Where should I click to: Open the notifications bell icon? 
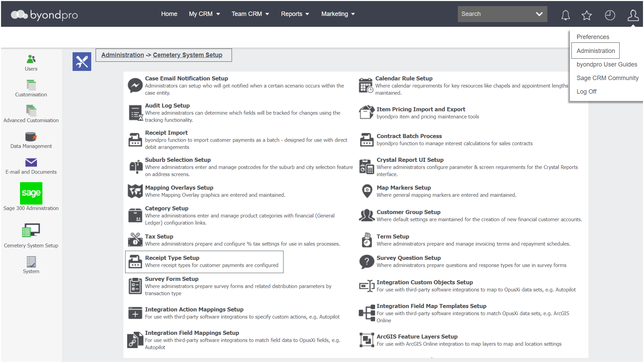point(565,15)
